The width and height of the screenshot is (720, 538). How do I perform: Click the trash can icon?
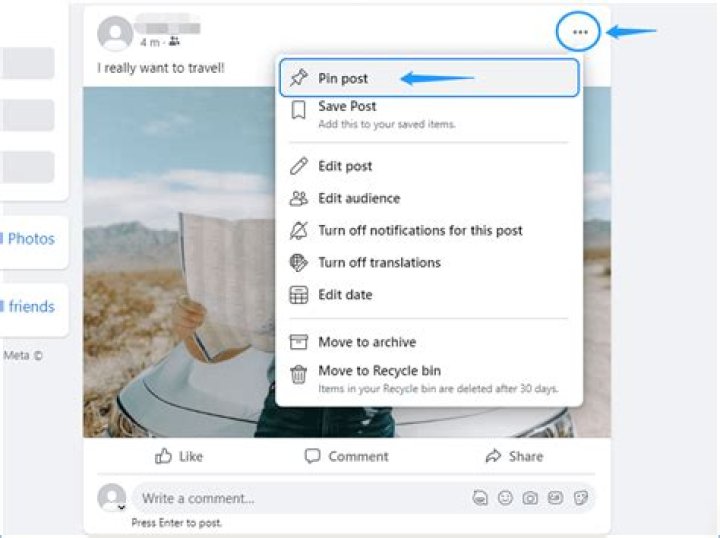point(298,374)
